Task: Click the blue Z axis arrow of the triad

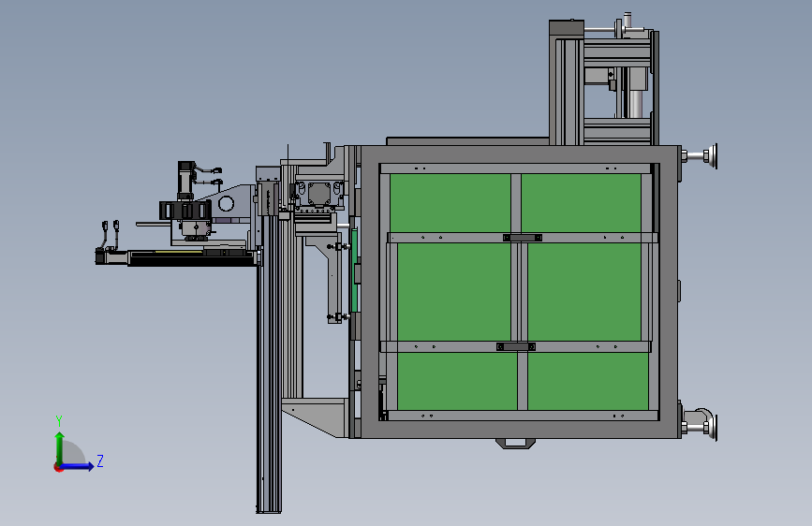Action: pos(78,466)
